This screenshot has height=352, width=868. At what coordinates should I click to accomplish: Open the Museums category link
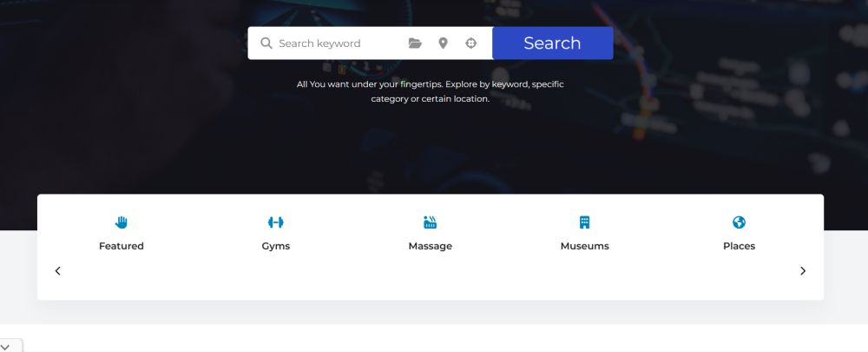click(x=584, y=246)
